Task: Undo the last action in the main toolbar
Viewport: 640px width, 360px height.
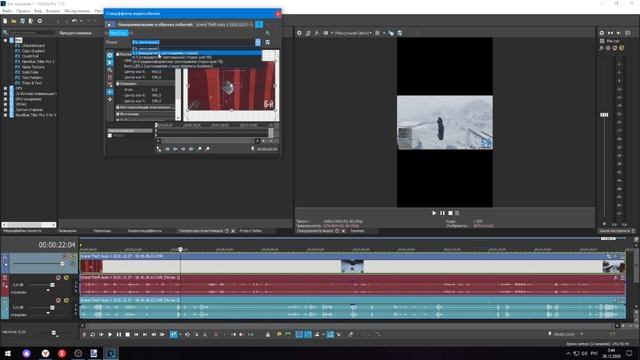Action: 74,21
